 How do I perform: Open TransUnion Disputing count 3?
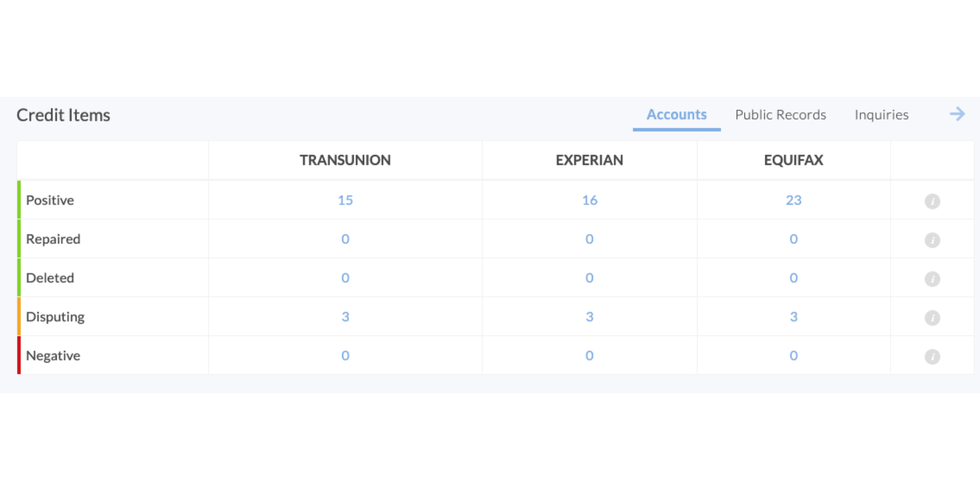[345, 317]
